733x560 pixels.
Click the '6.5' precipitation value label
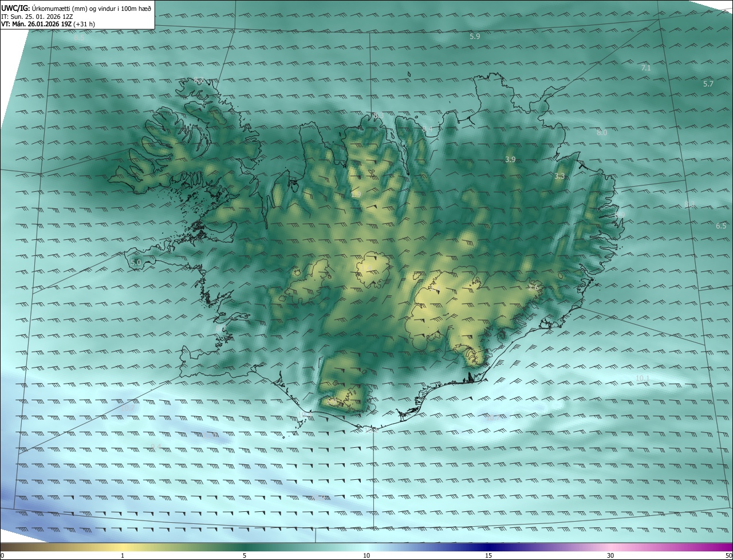[721, 226]
